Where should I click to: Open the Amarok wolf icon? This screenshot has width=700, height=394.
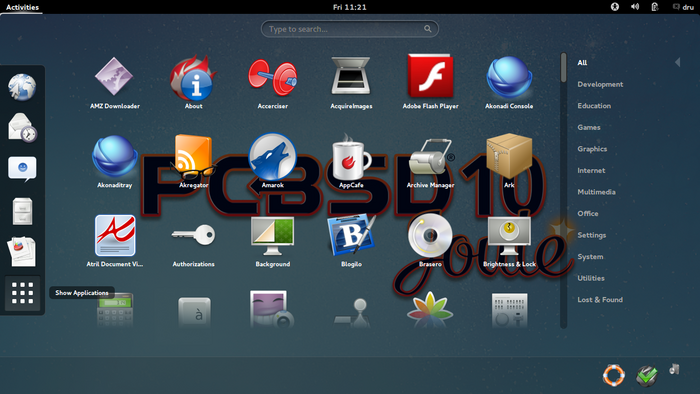click(x=272, y=156)
